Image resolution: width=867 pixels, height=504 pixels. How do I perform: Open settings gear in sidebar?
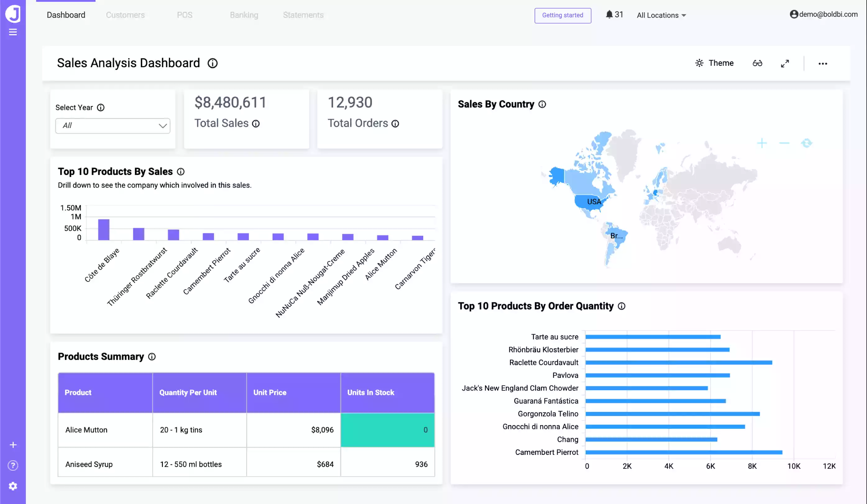coord(13,486)
